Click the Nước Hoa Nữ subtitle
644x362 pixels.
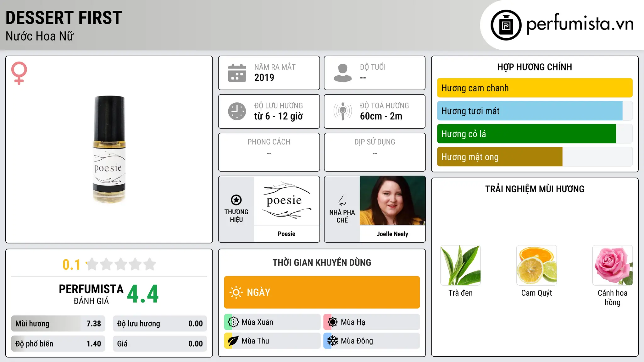[40, 36]
